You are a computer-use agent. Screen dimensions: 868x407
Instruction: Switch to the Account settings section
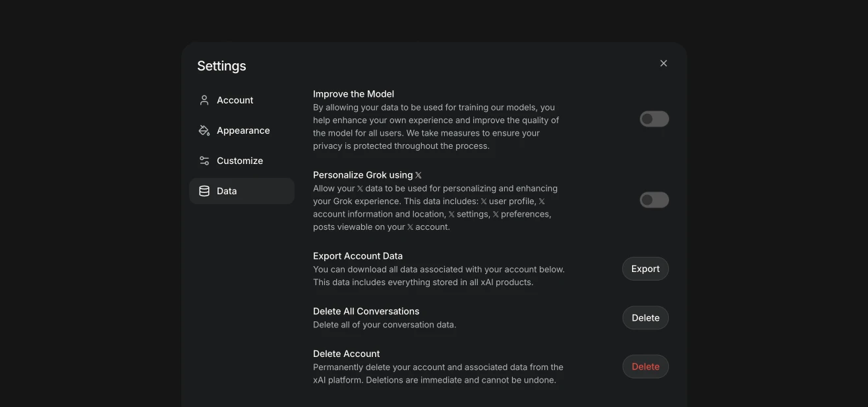(235, 99)
